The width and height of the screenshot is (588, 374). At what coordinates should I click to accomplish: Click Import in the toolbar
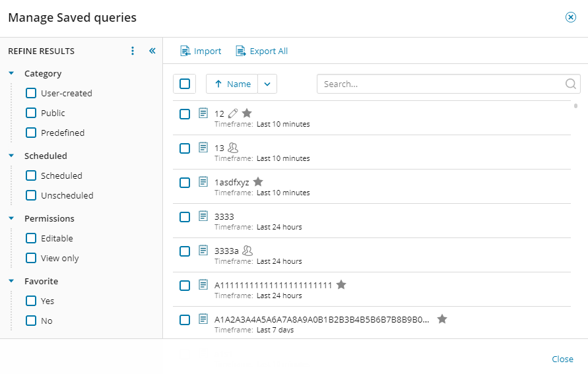pos(201,51)
